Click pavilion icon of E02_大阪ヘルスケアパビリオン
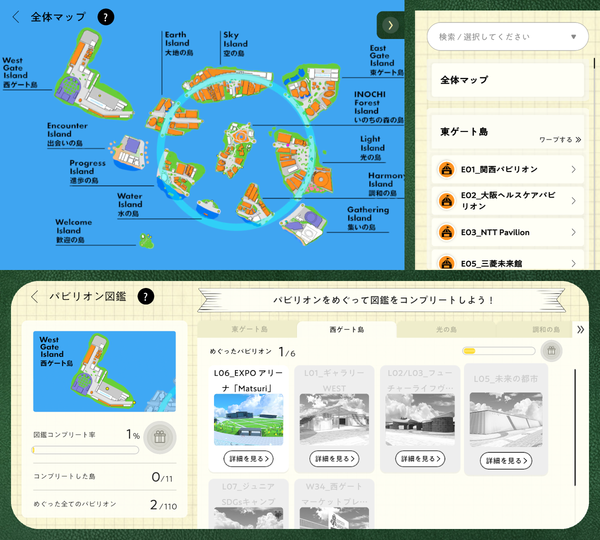Image resolution: width=600 pixels, height=540 pixels. pyautogui.click(x=446, y=201)
